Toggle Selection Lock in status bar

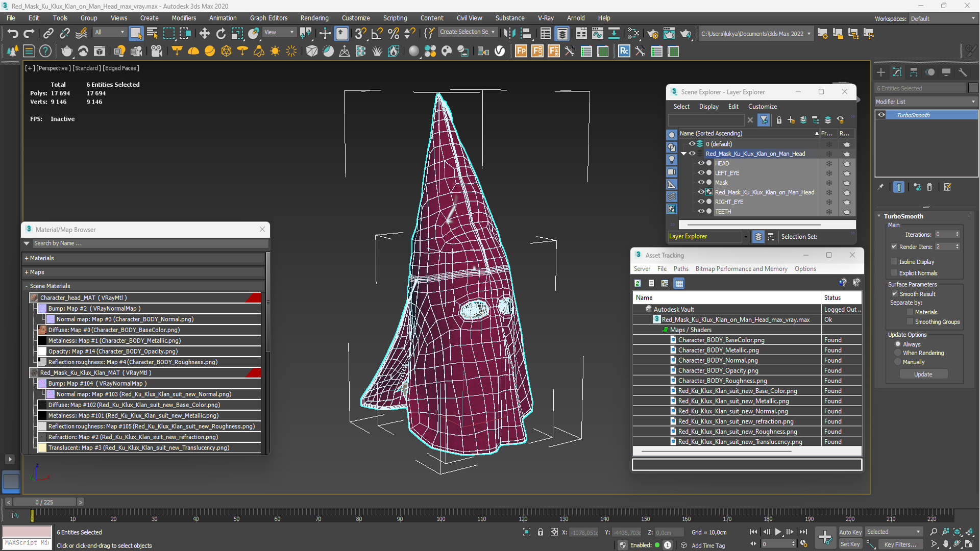tap(541, 532)
